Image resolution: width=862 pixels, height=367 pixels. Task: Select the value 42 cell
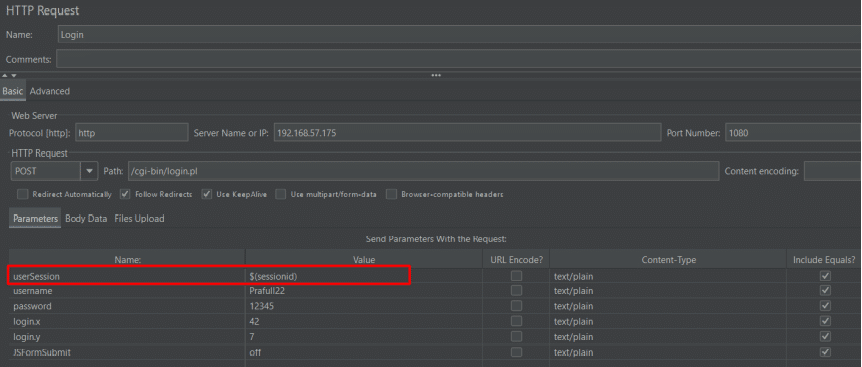[364, 321]
